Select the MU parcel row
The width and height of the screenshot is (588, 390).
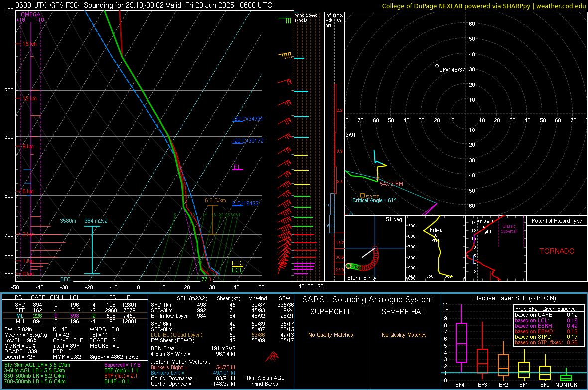click(75, 321)
